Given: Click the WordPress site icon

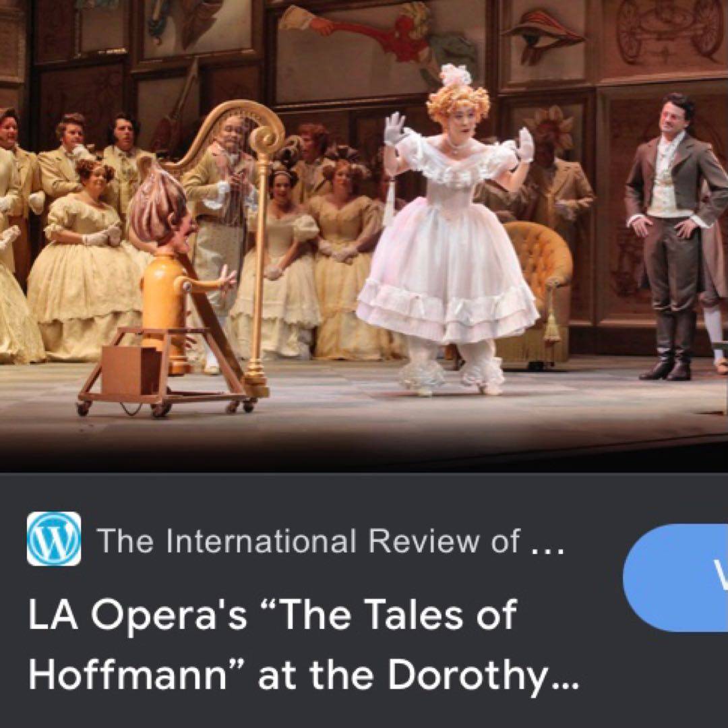Looking at the screenshot, I should pos(54,539).
